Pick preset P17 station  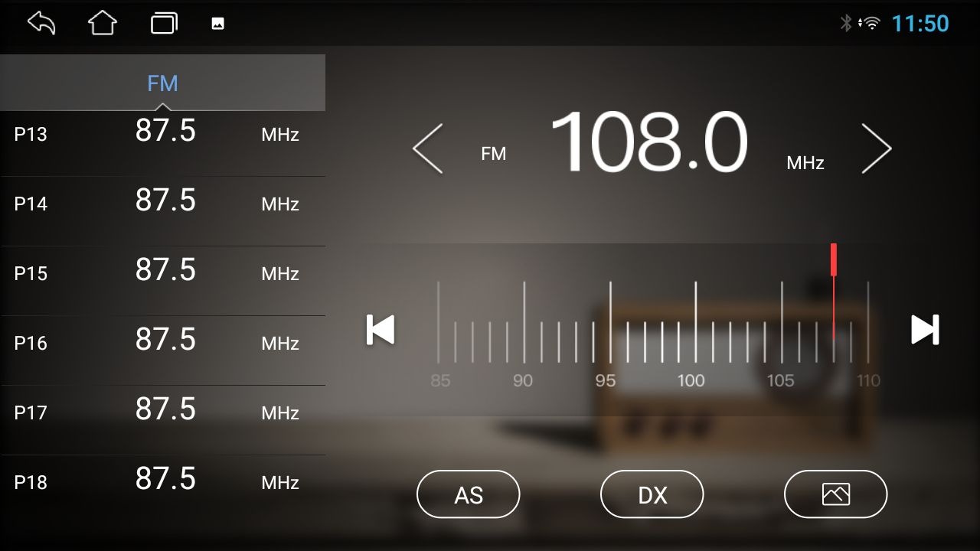162,412
